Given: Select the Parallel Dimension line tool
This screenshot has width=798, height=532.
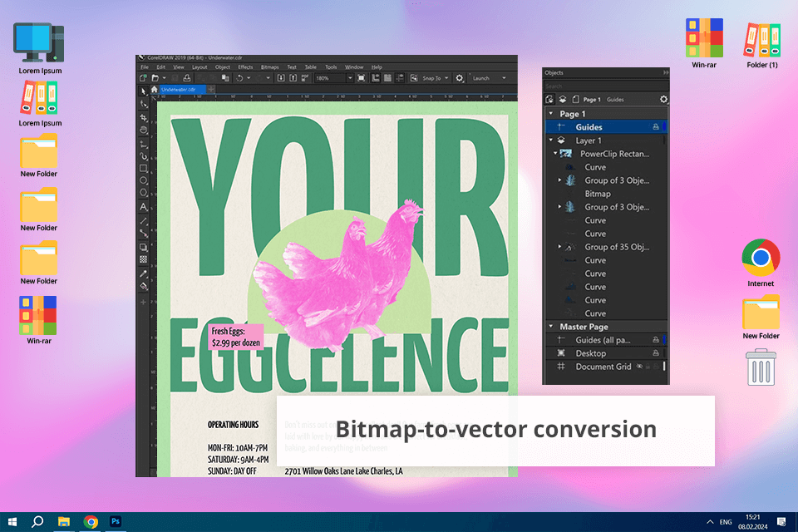Looking at the screenshot, I should pos(144,221).
